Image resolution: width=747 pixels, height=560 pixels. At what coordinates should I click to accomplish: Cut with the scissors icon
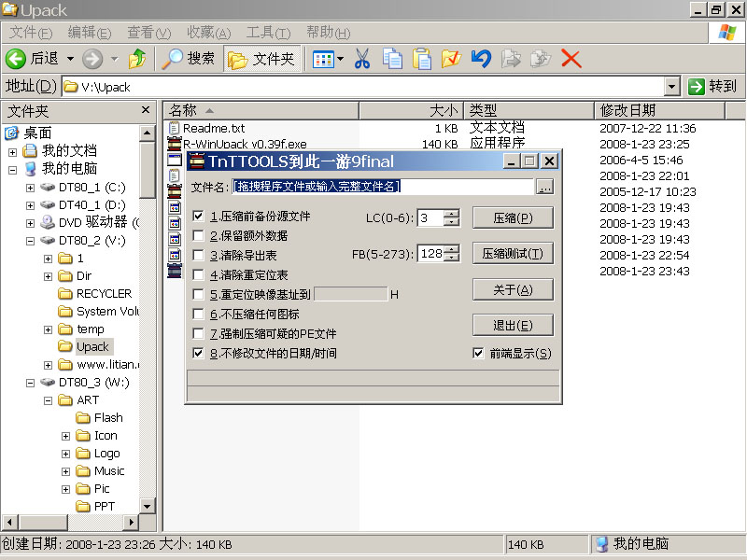(362, 59)
